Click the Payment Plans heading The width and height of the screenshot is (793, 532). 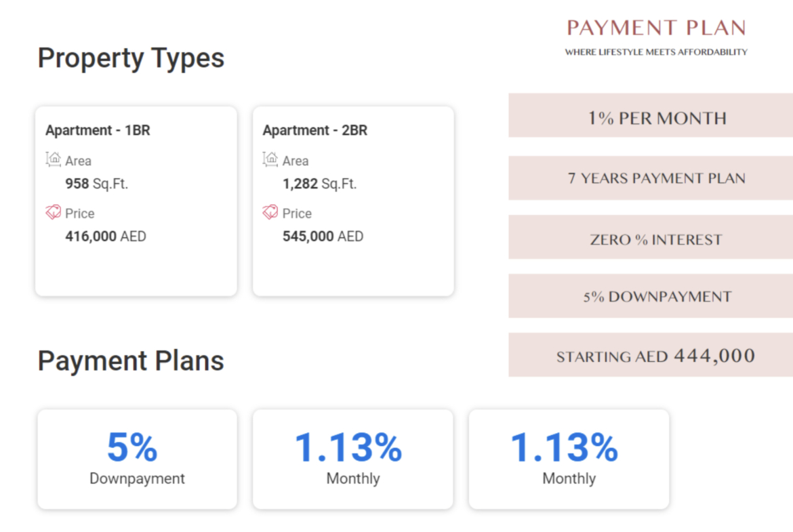tap(131, 361)
